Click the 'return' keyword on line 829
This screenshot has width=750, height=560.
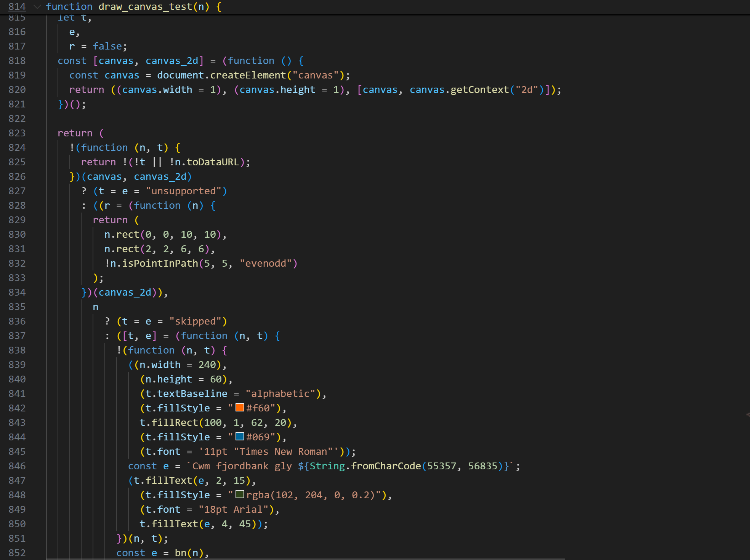110,220
